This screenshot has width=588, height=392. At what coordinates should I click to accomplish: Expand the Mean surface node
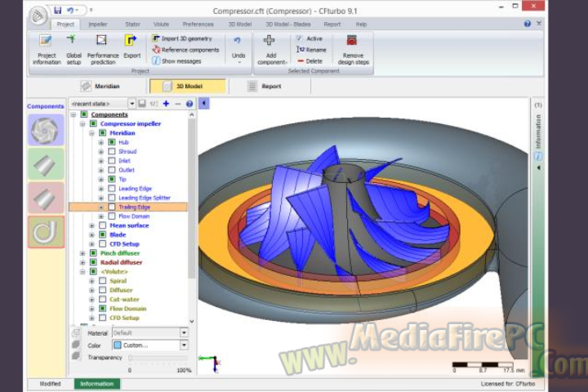click(91, 225)
